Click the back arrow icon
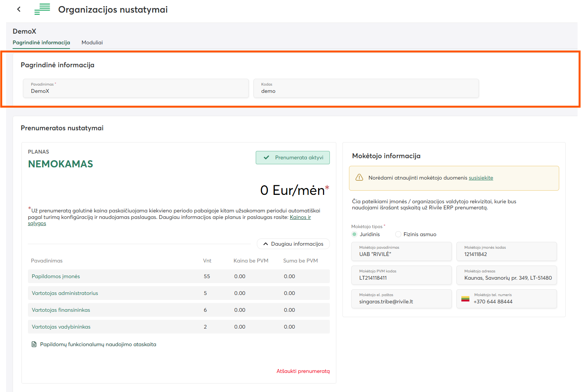581x392 pixels. [x=19, y=9]
